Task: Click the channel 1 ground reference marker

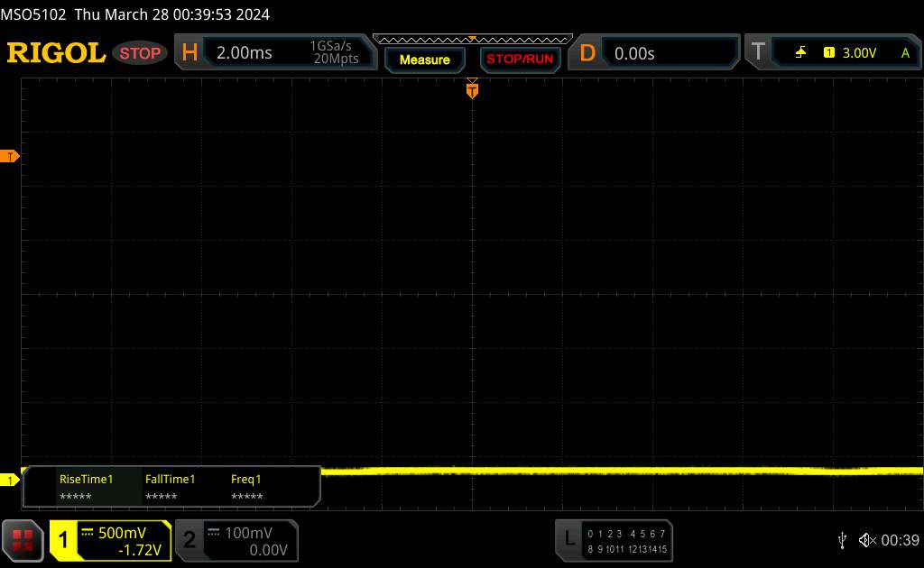Action: (x=9, y=481)
